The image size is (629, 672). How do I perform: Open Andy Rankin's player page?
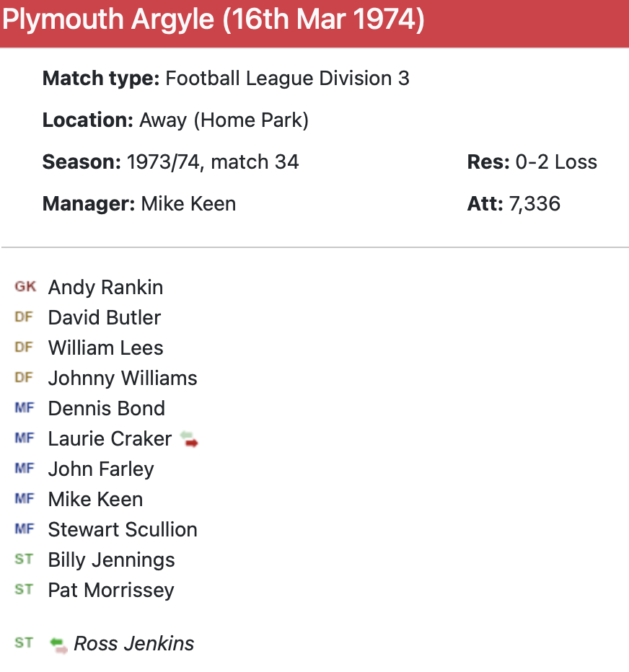[105, 287]
